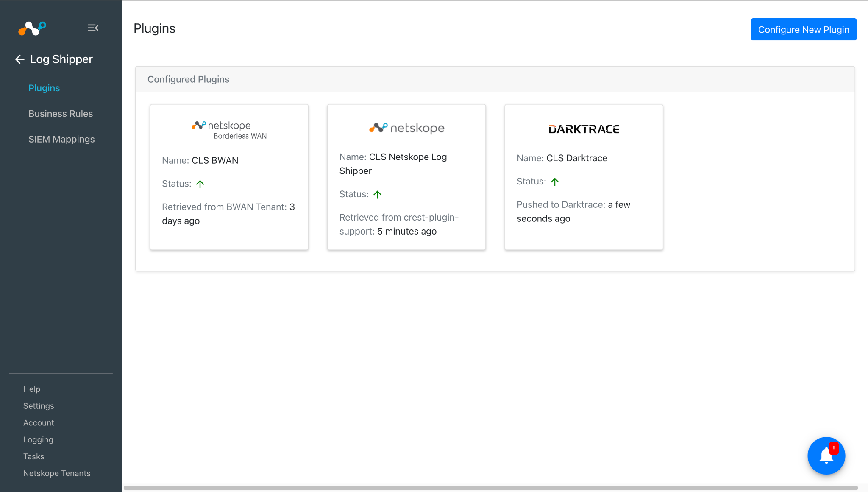This screenshot has width=868, height=492.
Task: Click Netskope logo on CLS Netskope Log Shipper card
Action: pyautogui.click(x=406, y=128)
